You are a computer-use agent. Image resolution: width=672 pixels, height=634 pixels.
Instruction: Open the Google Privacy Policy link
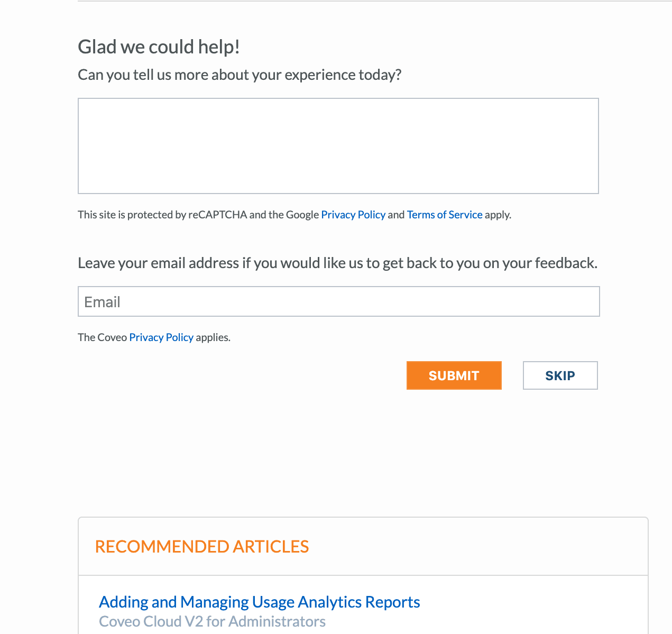(x=353, y=215)
